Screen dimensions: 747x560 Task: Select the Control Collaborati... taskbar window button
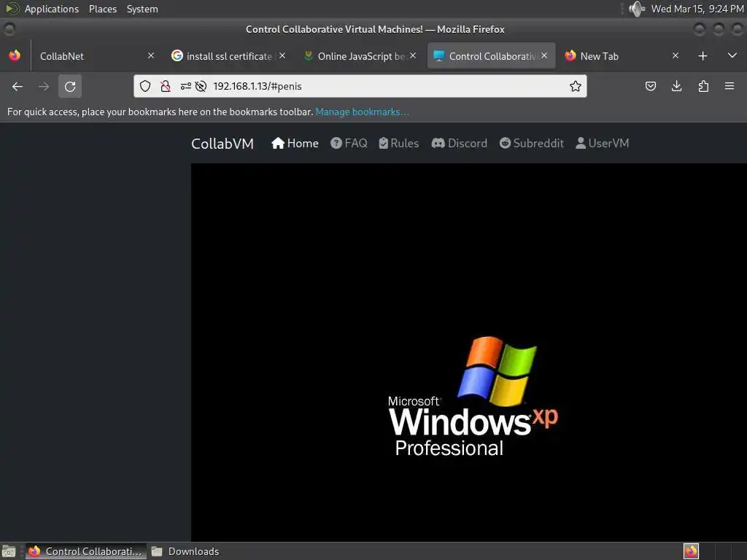point(86,551)
